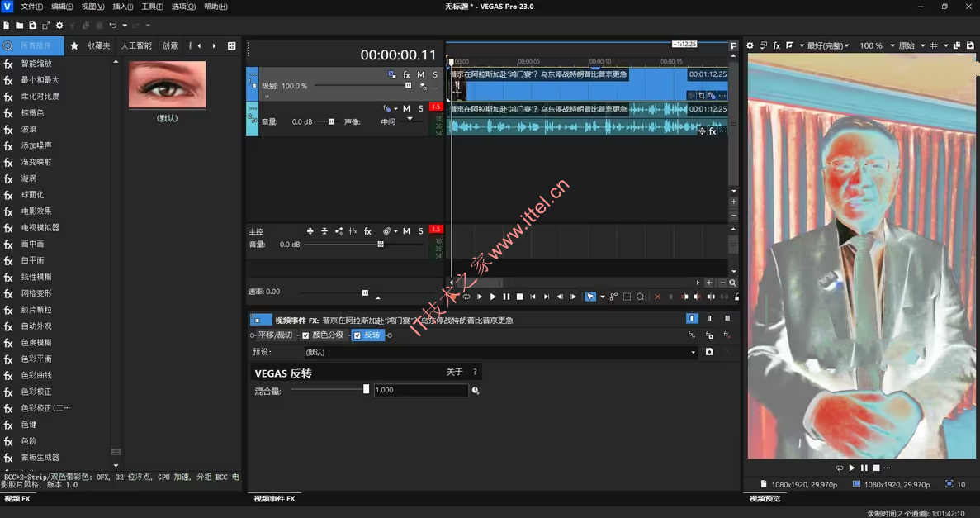Click the 关于 about button

[454, 373]
